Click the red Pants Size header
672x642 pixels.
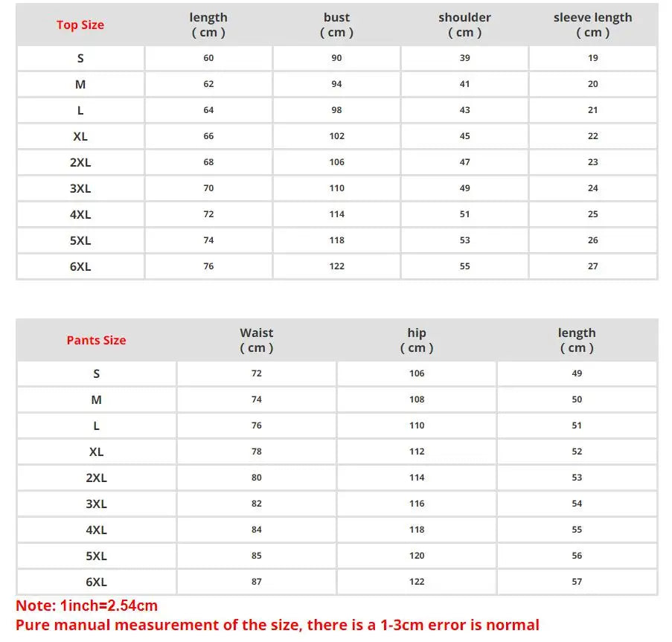(97, 340)
